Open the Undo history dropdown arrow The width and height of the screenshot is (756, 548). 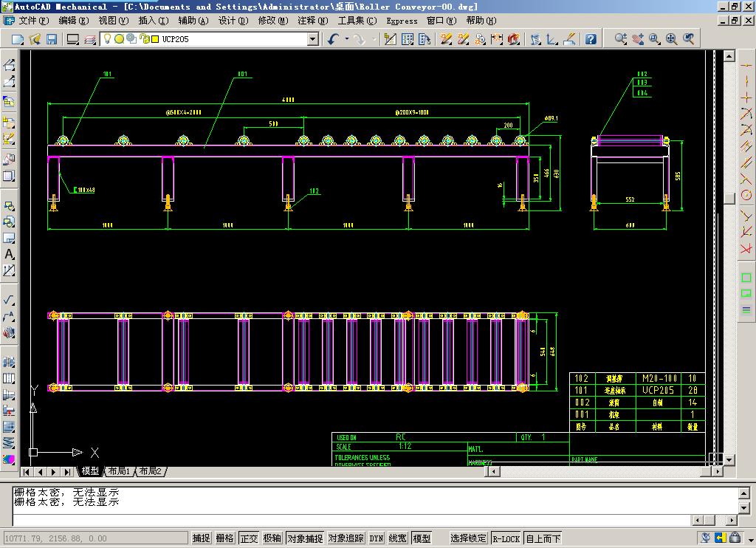pos(347,39)
